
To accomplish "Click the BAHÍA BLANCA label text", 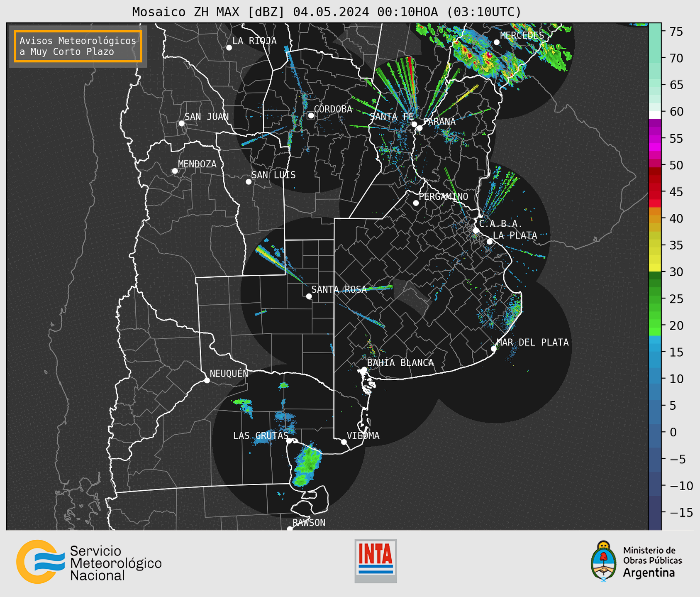I will (400, 363).
